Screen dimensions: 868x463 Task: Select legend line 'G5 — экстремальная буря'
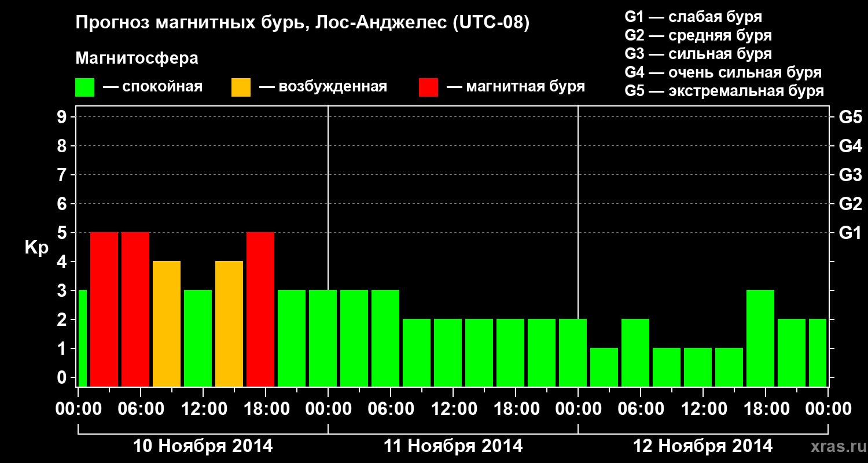coord(724,91)
